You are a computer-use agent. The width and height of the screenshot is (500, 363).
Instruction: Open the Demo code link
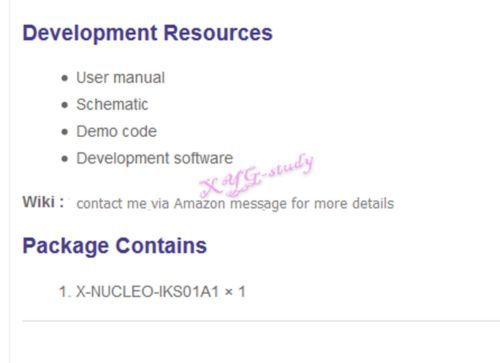click(116, 131)
